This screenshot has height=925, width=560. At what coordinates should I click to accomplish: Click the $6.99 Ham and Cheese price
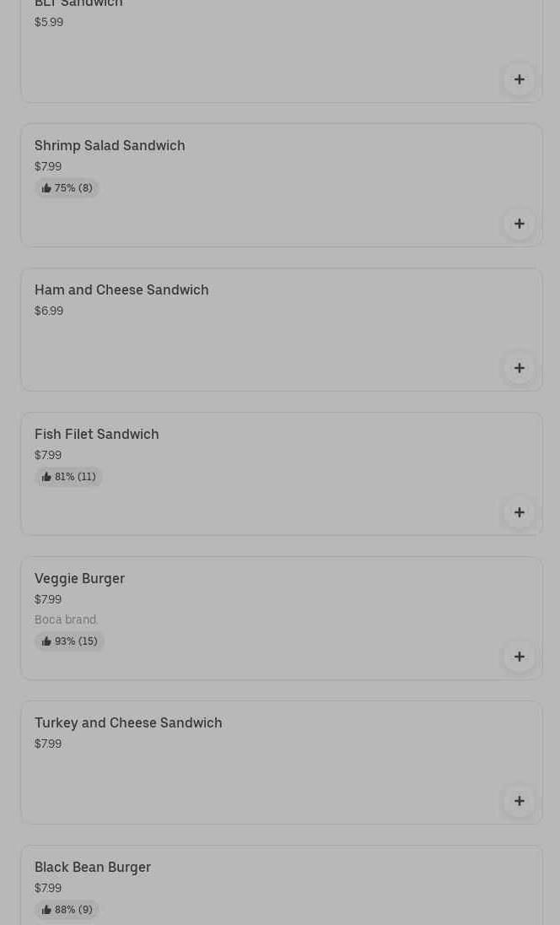[49, 311]
